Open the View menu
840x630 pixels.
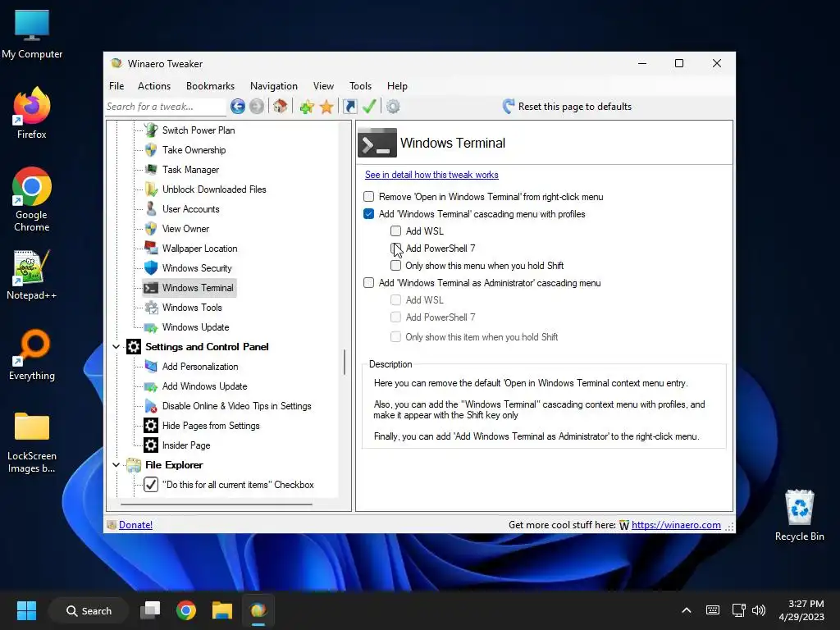(x=323, y=85)
